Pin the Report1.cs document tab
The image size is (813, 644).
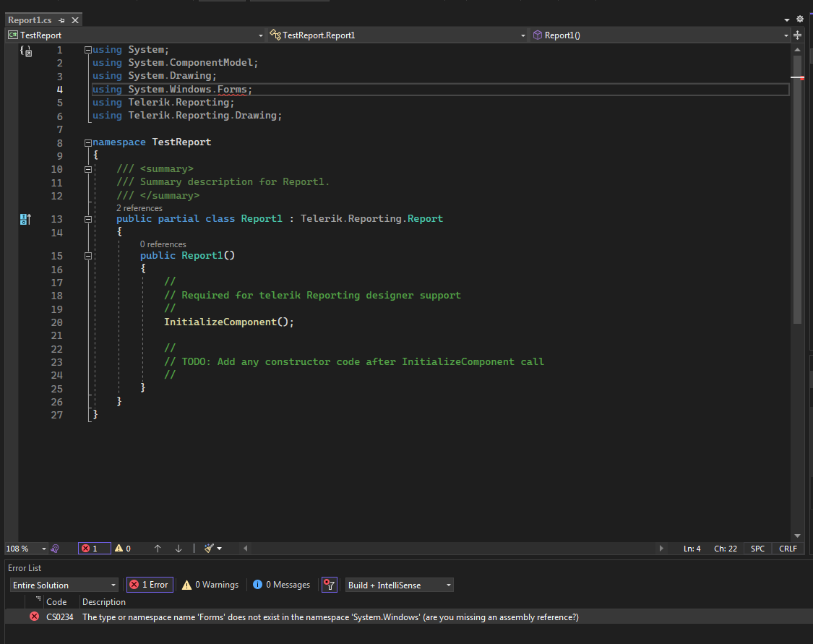pyautogui.click(x=62, y=20)
